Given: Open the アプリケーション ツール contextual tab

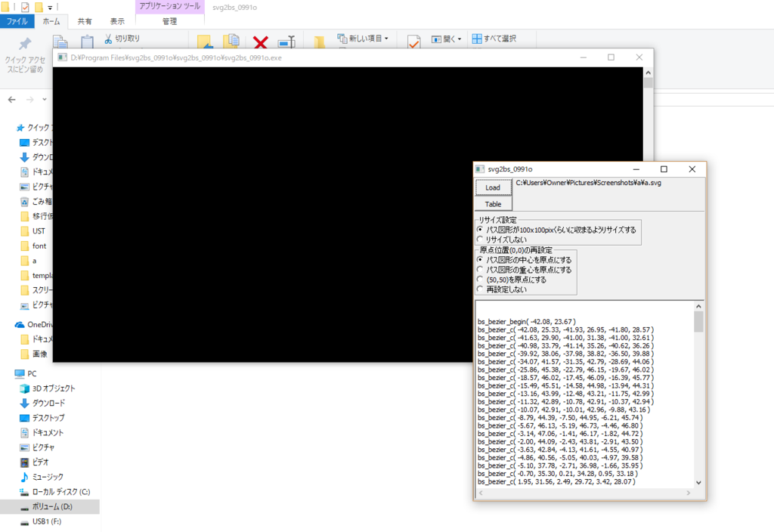Looking at the screenshot, I should [x=169, y=6].
